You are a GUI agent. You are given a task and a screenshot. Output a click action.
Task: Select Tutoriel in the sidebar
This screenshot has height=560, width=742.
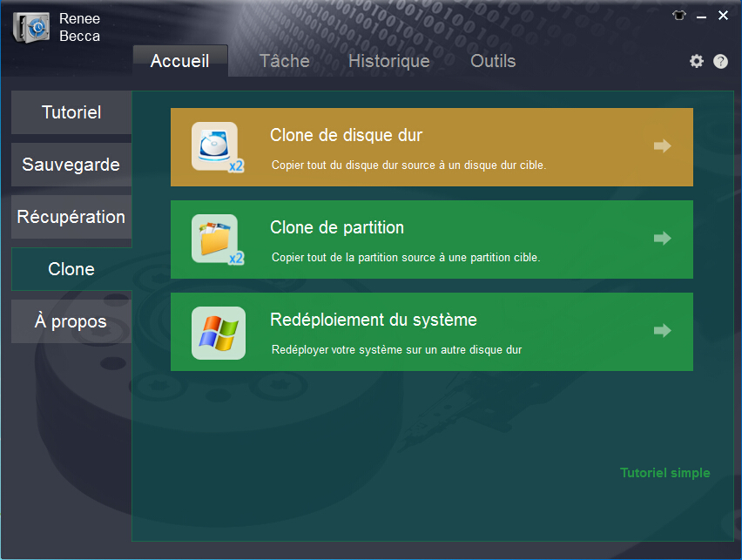pos(71,112)
